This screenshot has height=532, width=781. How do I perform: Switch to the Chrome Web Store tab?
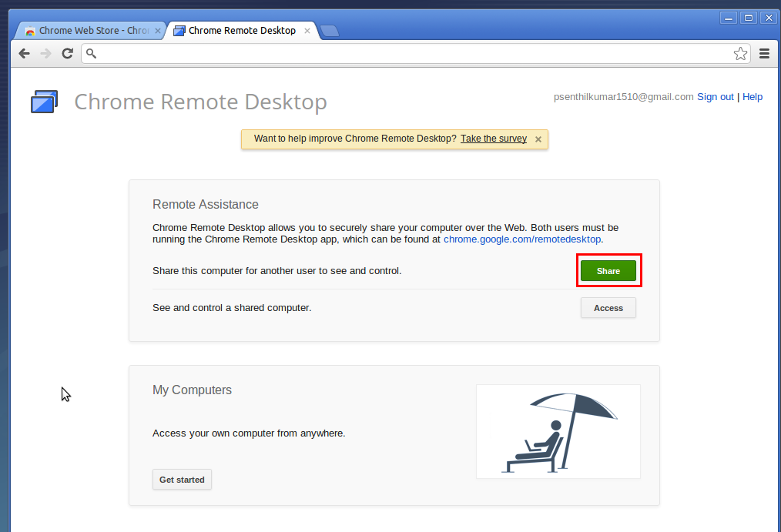90,31
